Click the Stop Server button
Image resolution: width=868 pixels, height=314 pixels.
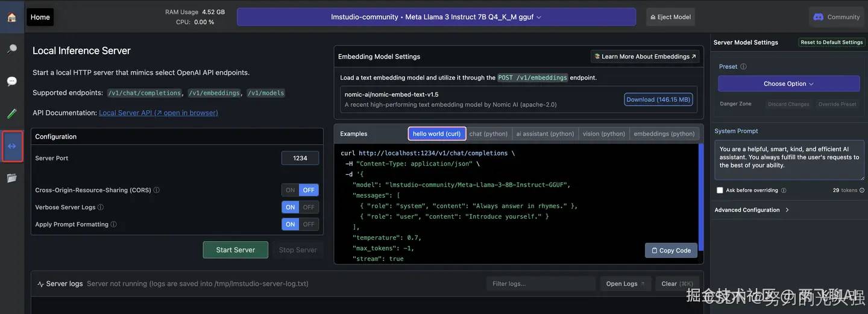(298, 250)
